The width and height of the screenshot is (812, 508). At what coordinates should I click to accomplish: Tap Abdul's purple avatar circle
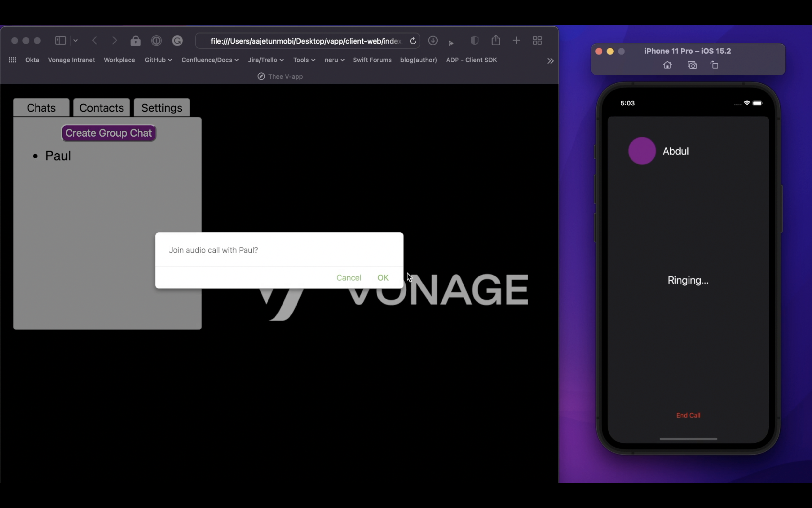click(642, 151)
